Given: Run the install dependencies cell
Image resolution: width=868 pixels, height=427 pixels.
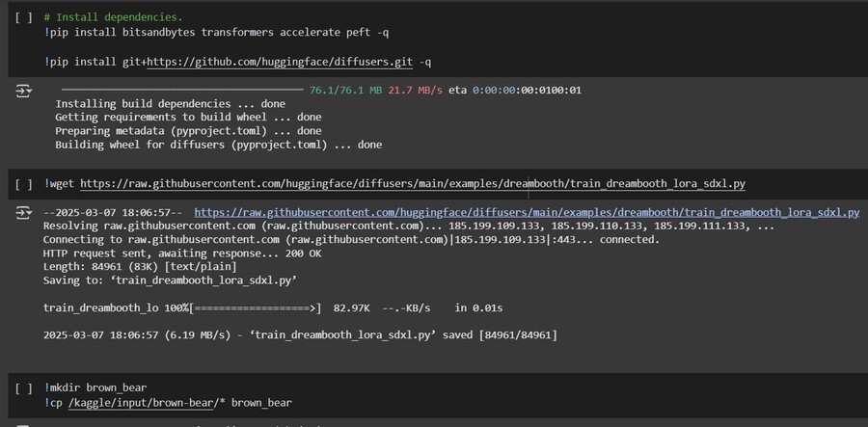Looking at the screenshot, I should pos(23,17).
